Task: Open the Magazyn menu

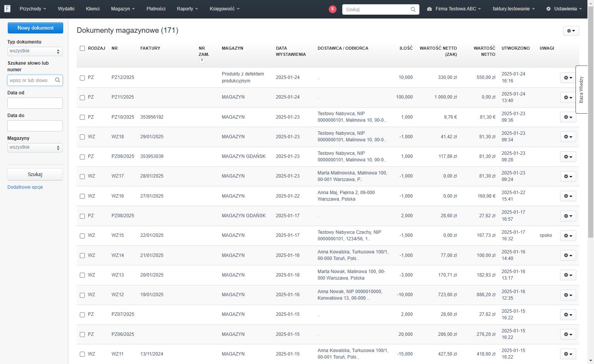Action: [123, 9]
